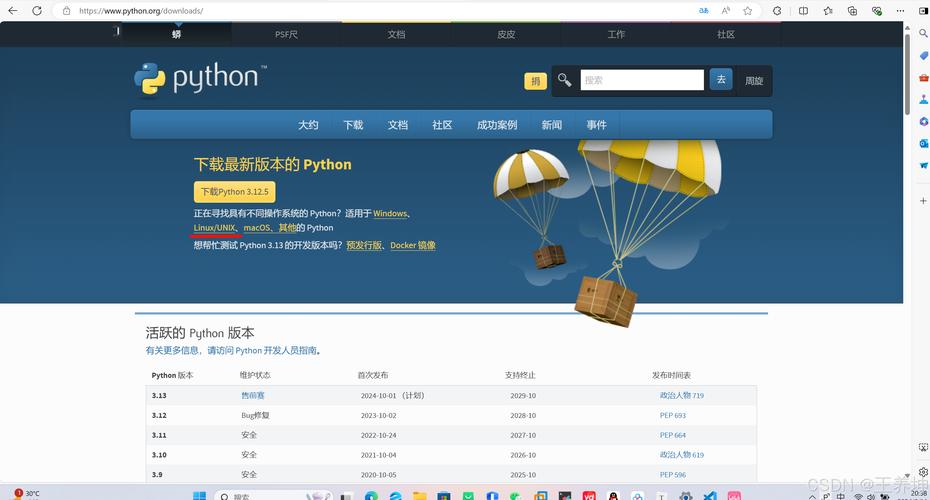Open the PEP 596 release schedule link
This screenshot has height=500, width=930.
click(x=673, y=474)
